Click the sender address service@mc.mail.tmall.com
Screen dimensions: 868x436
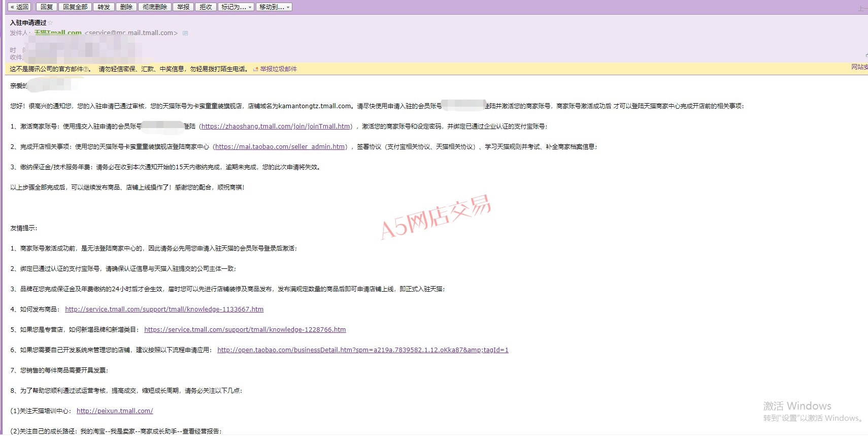(x=131, y=33)
